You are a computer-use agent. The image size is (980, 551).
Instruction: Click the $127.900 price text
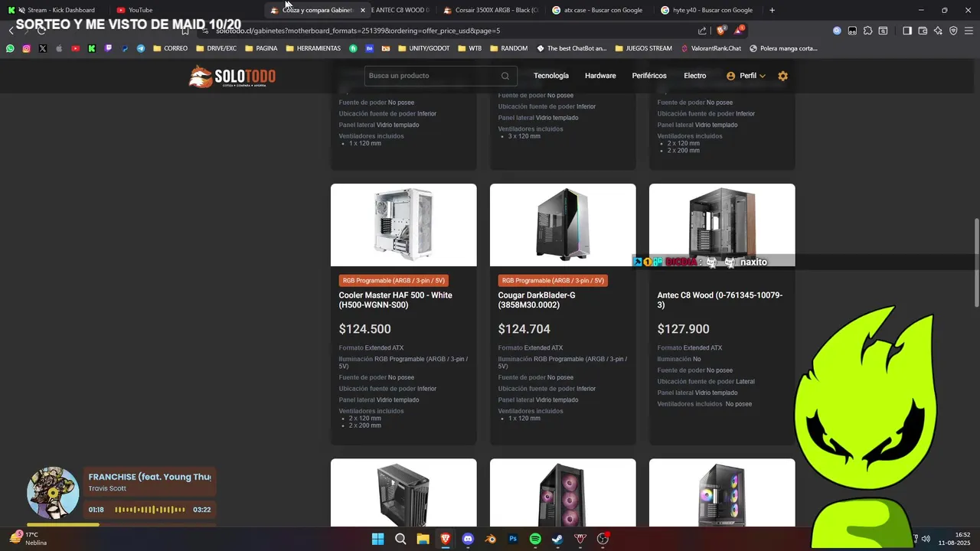[683, 329]
